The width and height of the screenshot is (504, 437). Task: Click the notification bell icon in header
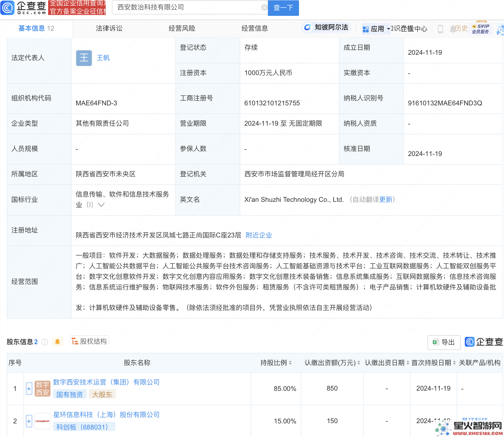pos(453,29)
